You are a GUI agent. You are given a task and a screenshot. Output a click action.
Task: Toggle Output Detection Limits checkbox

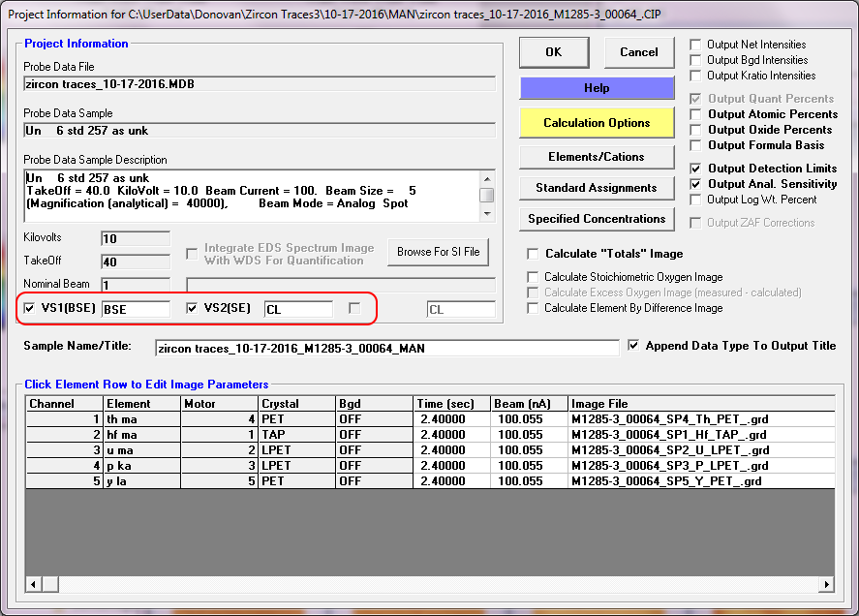click(696, 169)
